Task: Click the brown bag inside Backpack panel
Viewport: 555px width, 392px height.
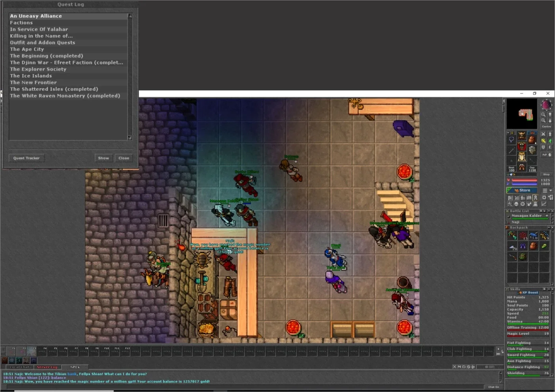Action: [x=534, y=246]
